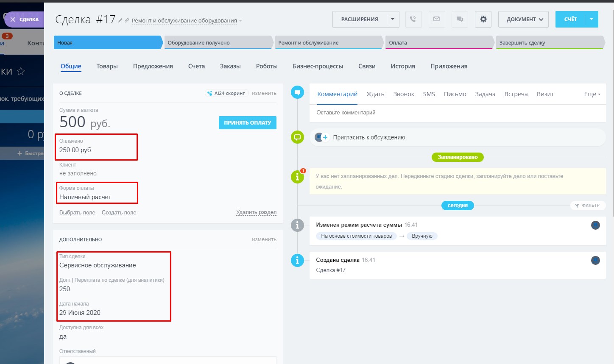Open the ФИЛЬТР timeline filter
This screenshot has height=364, width=614.
(x=587, y=206)
